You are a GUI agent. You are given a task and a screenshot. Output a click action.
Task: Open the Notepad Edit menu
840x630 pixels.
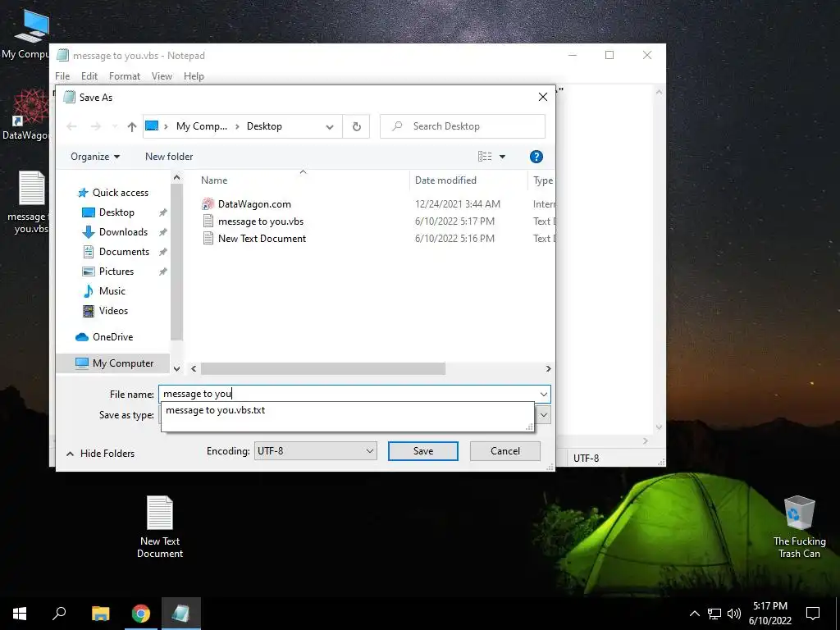point(89,76)
